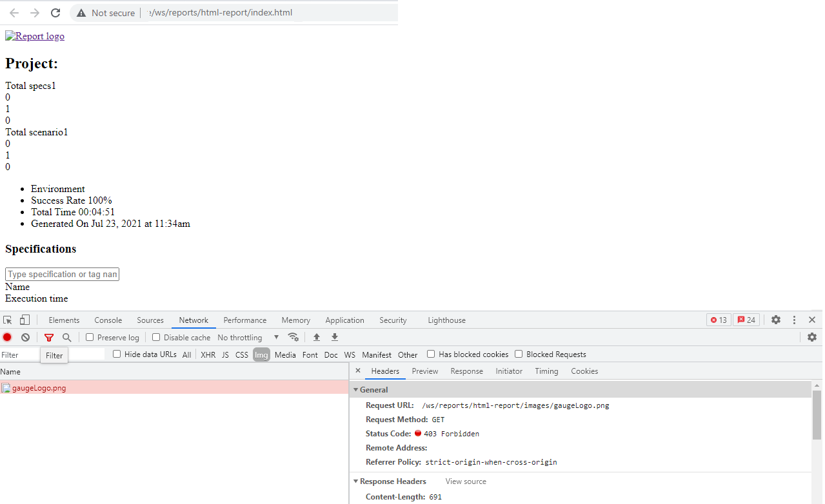Export the network log as HAR
Screen dimensions: 825x504
[x=334, y=337]
